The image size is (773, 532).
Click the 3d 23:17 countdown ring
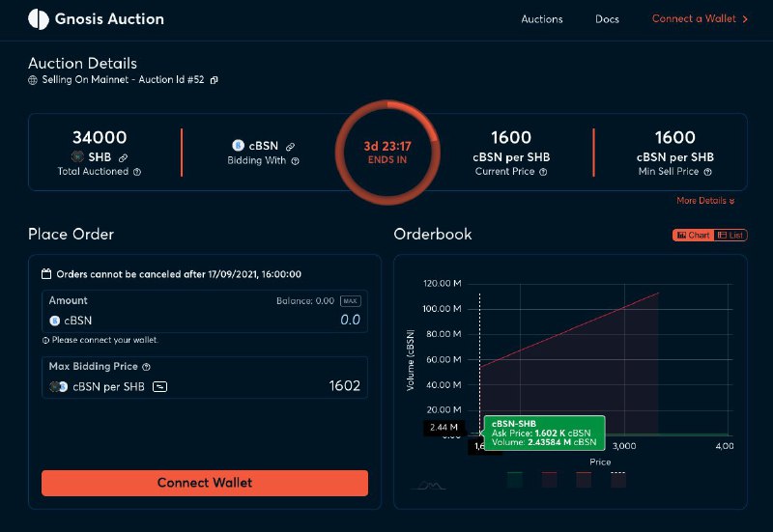coord(387,153)
